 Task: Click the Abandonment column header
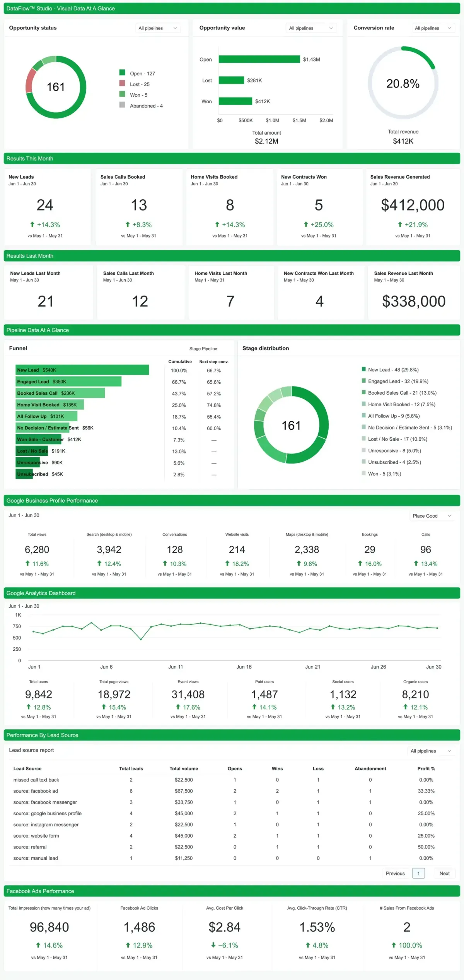(x=370, y=769)
